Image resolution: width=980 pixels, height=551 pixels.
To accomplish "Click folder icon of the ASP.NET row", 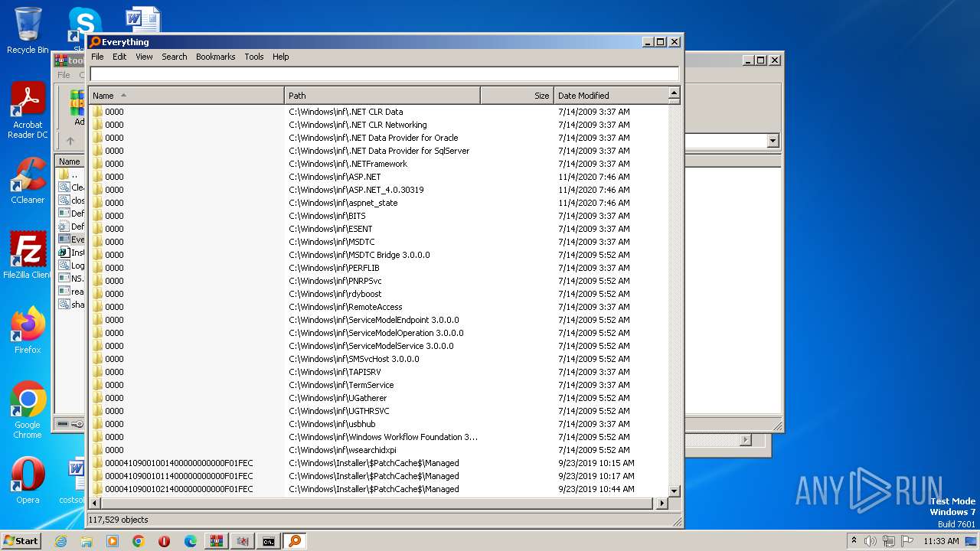I will tap(97, 177).
